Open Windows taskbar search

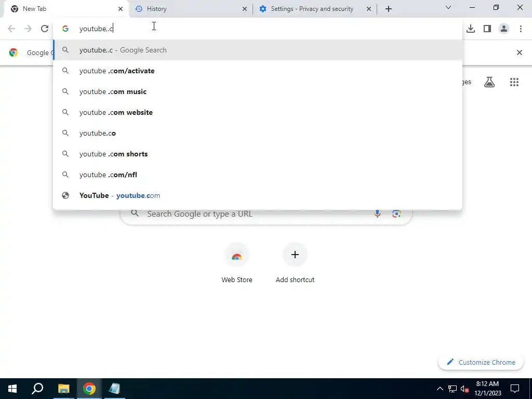click(x=37, y=389)
